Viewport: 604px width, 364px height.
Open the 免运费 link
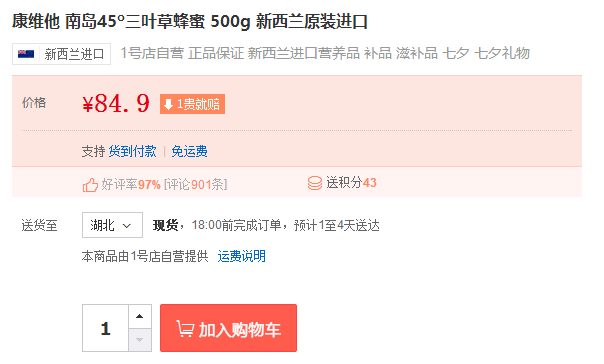189,151
